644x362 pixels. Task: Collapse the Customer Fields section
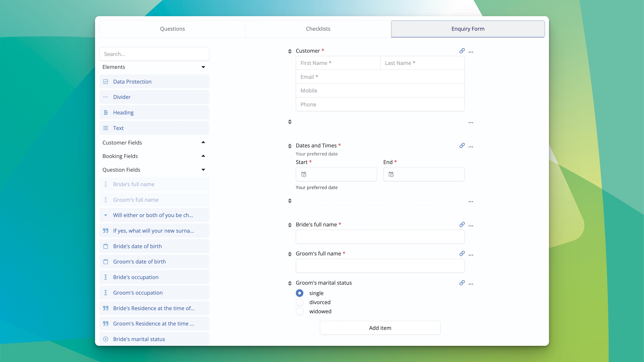[x=203, y=142]
